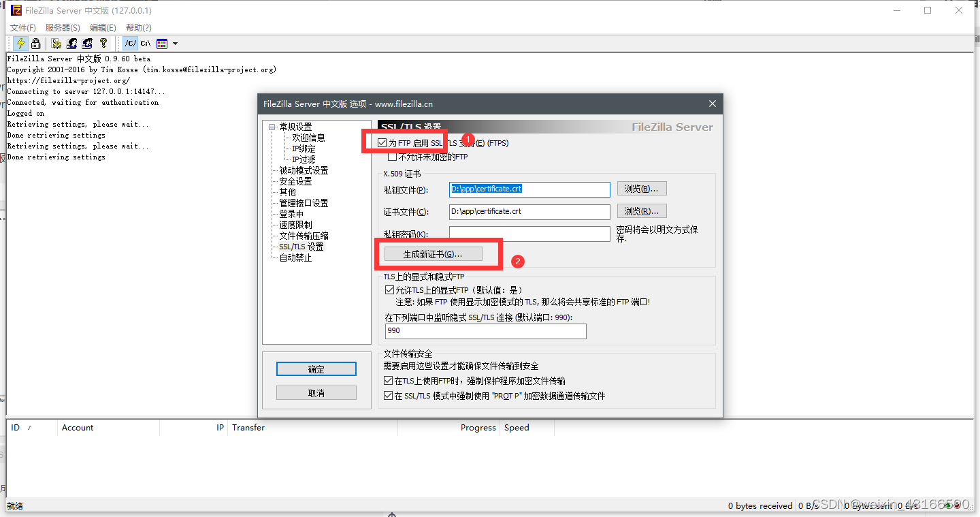Toggle the 为 FTP 启用 SSL/TLS 支持 checkbox
This screenshot has width=980, height=517.
click(x=382, y=143)
